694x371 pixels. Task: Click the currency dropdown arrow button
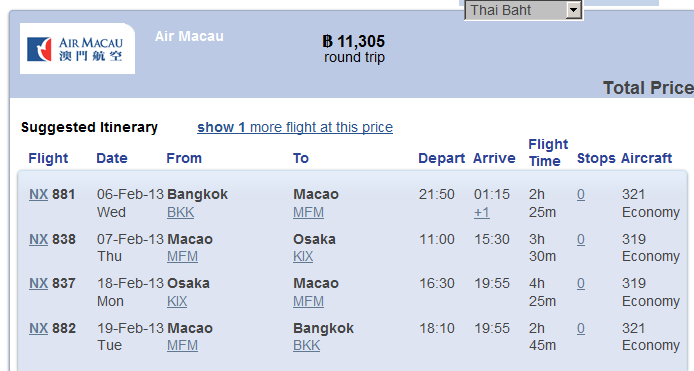pyautogui.click(x=573, y=10)
